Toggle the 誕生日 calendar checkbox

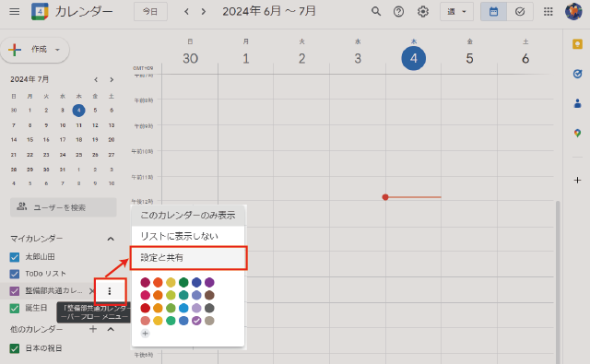click(x=15, y=309)
